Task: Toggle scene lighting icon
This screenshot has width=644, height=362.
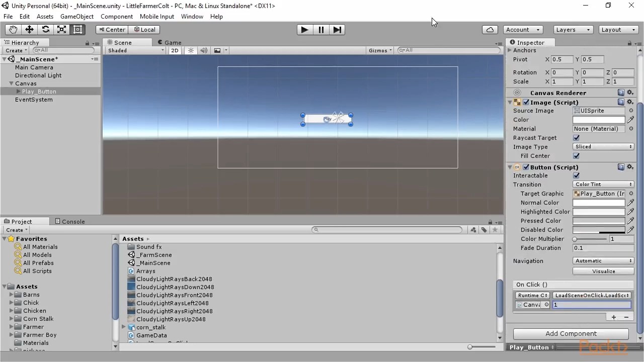Action: click(x=191, y=50)
